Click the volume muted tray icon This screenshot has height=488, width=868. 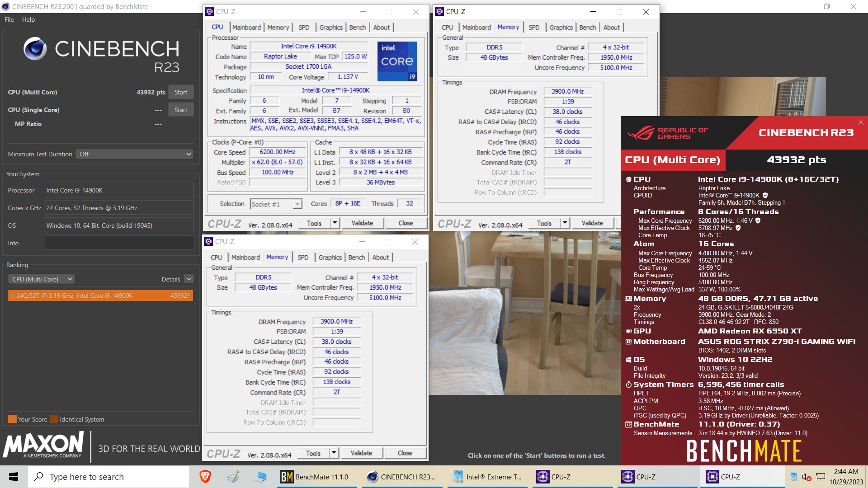[807, 477]
